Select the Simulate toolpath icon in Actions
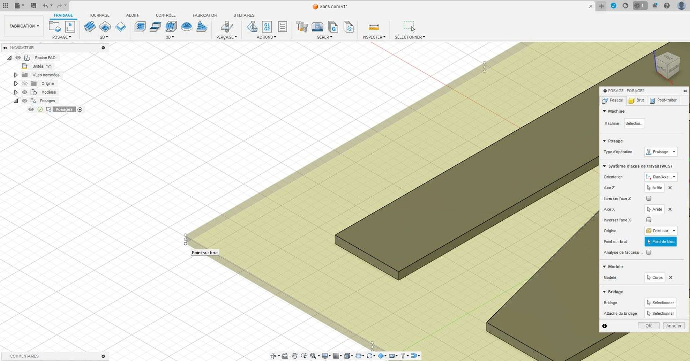This screenshot has width=690, height=361. point(252,27)
